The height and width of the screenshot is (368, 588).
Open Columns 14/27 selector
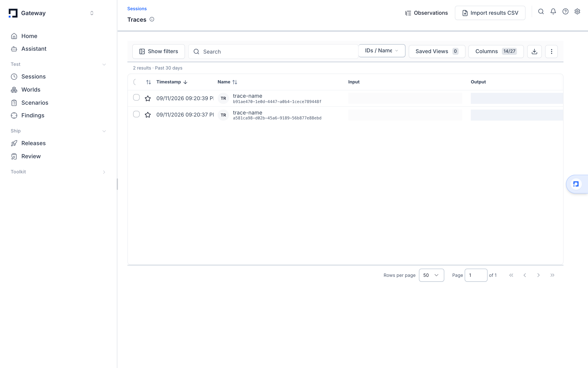[x=496, y=51]
